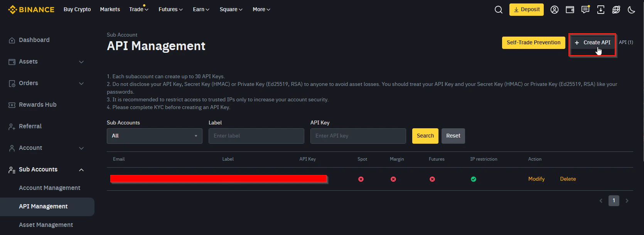This screenshot has height=235, width=644.
Task: Select API Management in sidebar
Action: tap(47, 207)
